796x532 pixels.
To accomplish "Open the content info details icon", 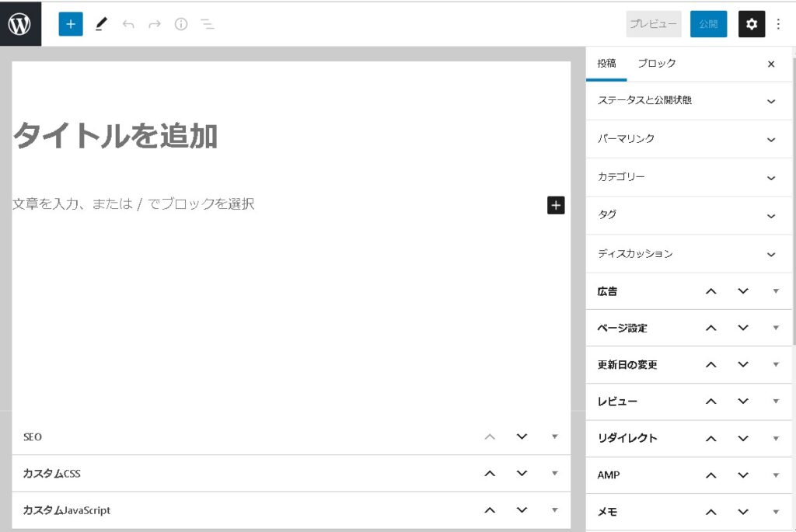I will [181, 24].
